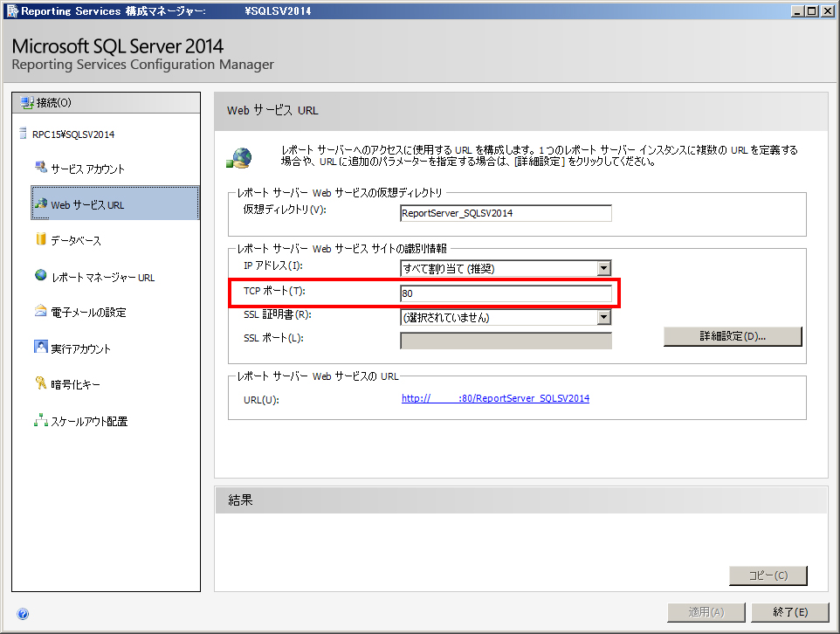Click the TCP ポート(T): label
This screenshot has height=634, width=840.
point(274,291)
